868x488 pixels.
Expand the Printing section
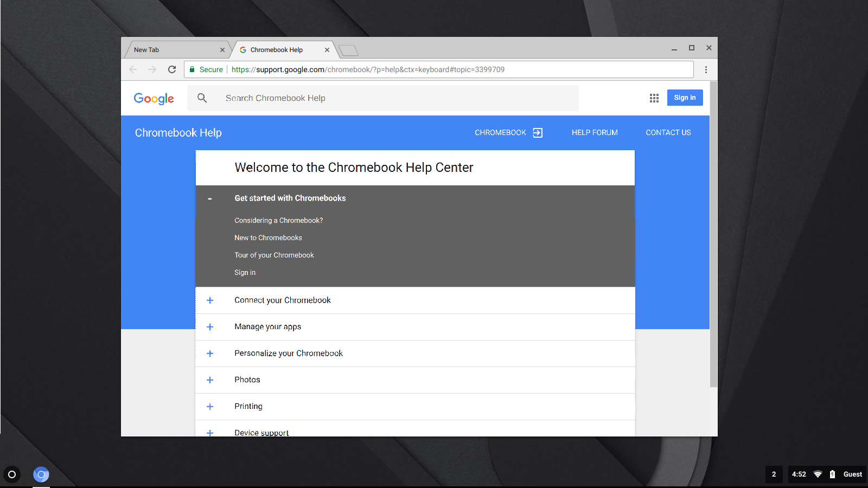pos(210,407)
